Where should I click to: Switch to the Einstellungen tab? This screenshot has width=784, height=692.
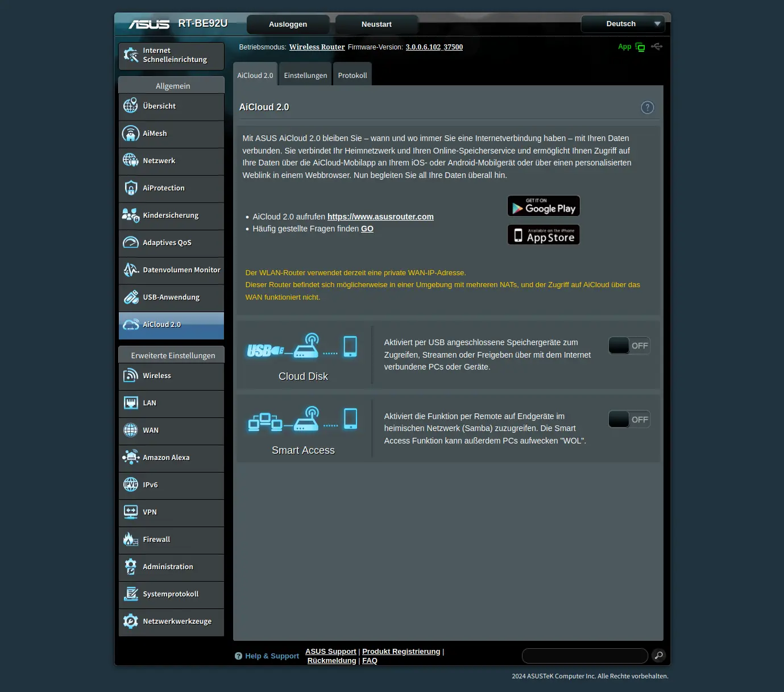[x=305, y=76]
